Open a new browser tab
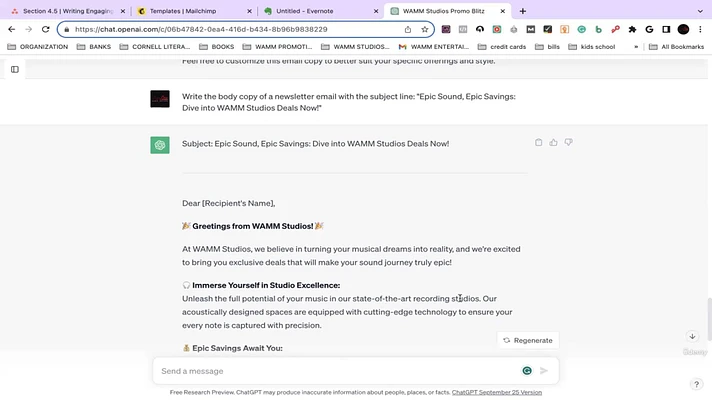Image resolution: width=712 pixels, height=400 pixels. 523,11
